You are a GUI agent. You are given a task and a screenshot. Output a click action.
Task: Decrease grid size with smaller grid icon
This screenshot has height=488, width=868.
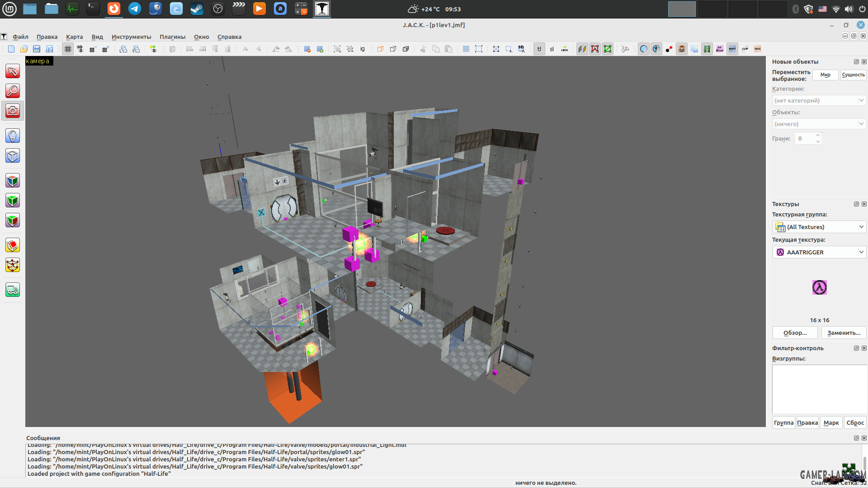click(93, 49)
